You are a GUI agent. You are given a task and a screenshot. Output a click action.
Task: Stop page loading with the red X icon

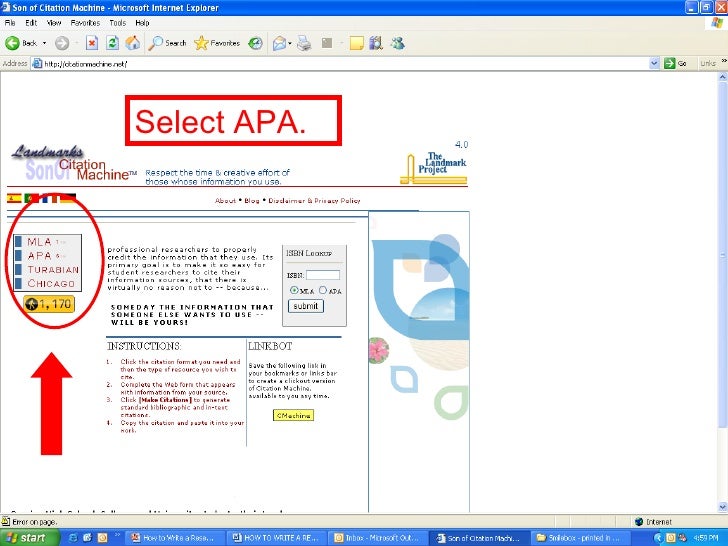pyautogui.click(x=92, y=43)
